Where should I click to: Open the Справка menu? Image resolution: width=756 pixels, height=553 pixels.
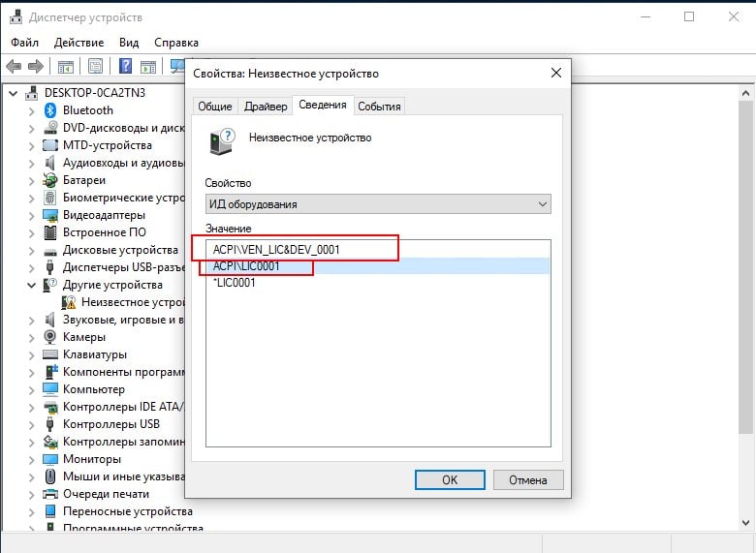tap(176, 43)
